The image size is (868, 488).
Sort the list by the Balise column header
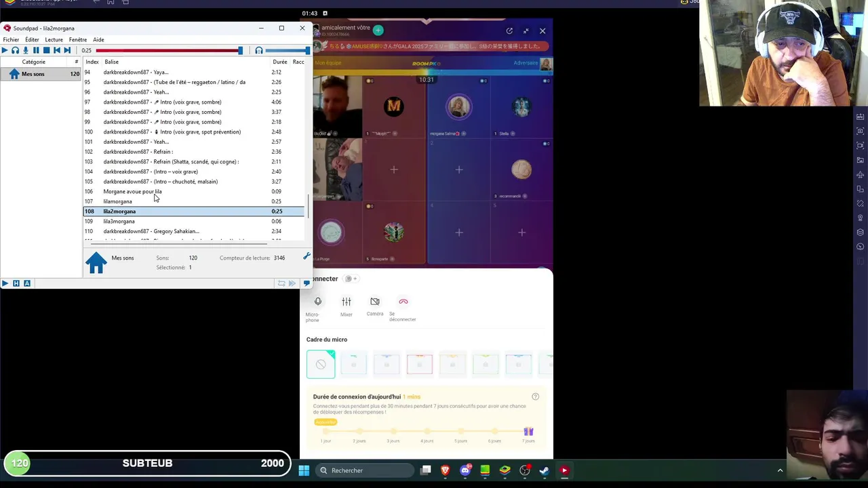[x=112, y=62]
